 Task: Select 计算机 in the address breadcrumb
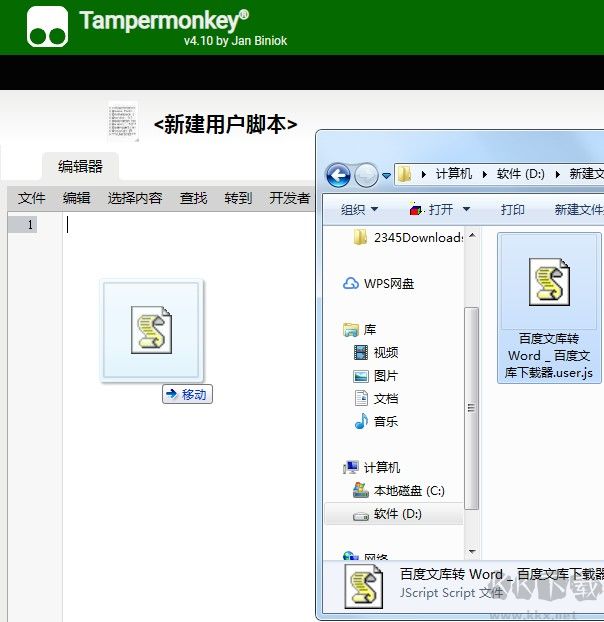454,174
